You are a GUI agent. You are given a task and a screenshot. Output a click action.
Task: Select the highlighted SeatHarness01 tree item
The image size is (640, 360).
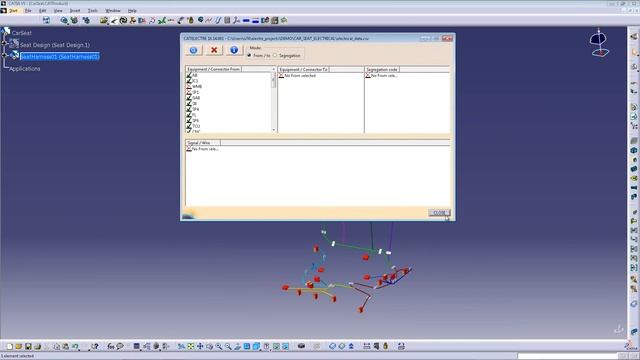click(x=60, y=57)
